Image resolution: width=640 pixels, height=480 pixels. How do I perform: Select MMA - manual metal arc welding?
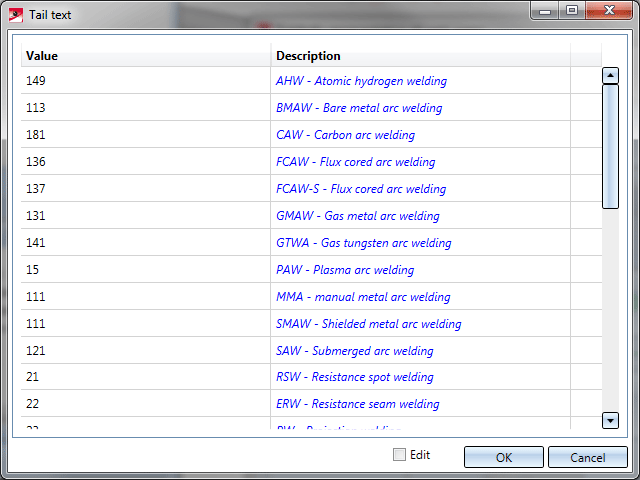[363, 296]
